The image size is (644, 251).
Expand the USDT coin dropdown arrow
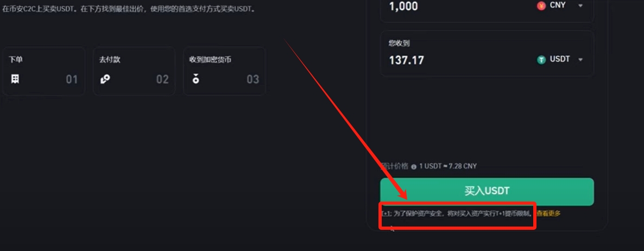coord(580,60)
